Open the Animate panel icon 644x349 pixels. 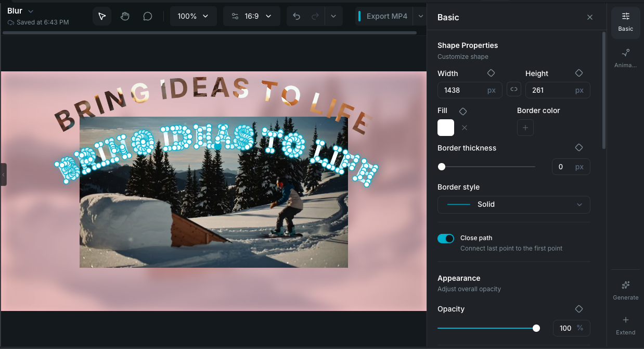click(x=625, y=57)
